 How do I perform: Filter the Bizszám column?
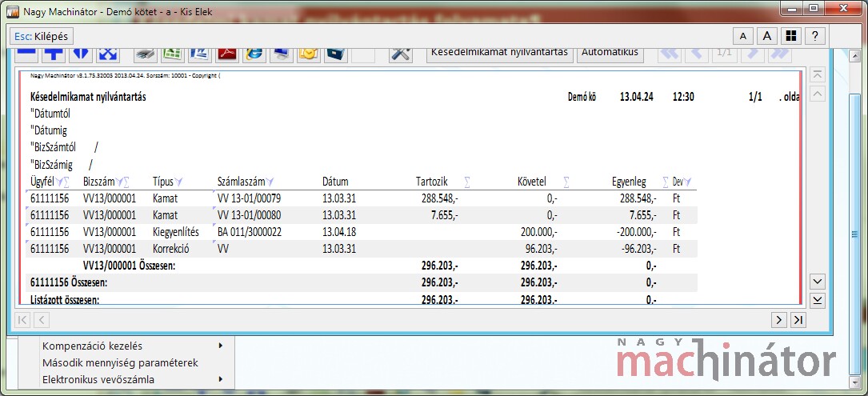118,182
